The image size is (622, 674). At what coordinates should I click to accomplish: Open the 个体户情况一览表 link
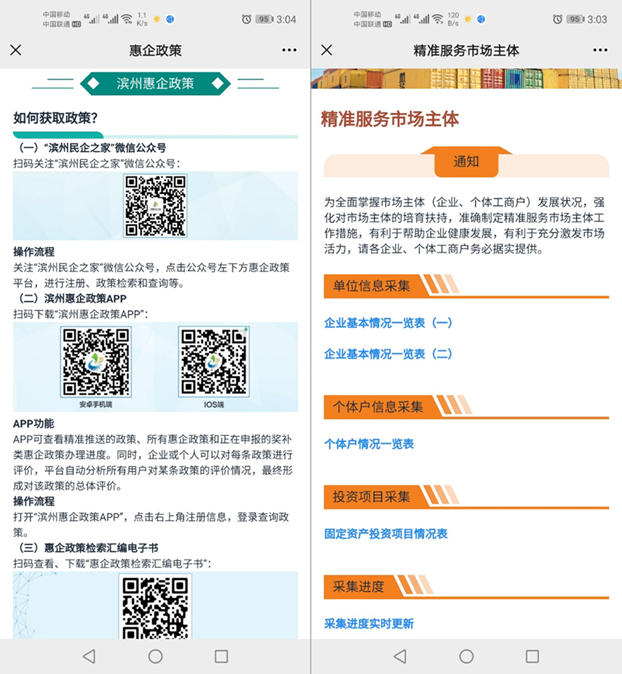(369, 443)
